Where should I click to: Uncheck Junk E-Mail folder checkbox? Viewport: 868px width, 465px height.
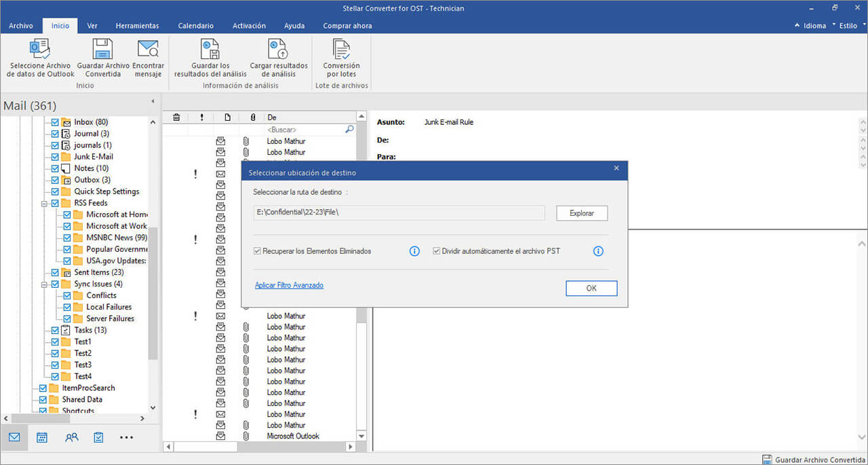pos(56,157)
